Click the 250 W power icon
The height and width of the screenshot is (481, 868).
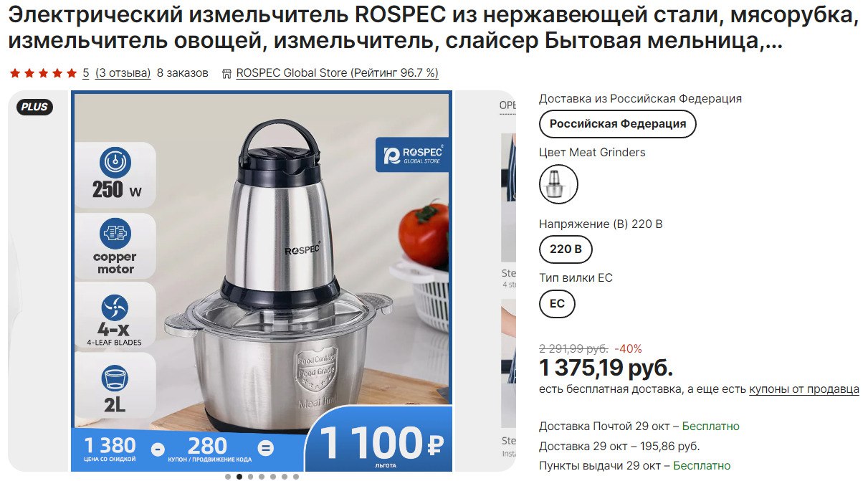[x=116, y=162]
